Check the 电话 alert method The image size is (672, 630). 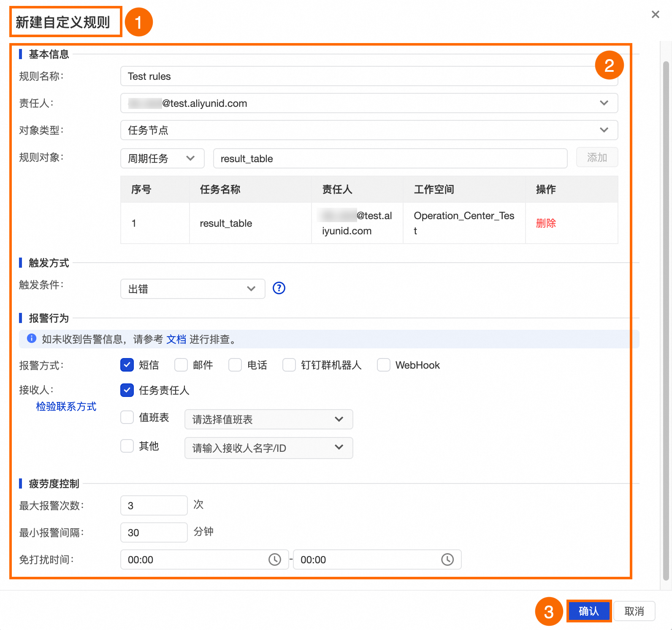point(235,365)
